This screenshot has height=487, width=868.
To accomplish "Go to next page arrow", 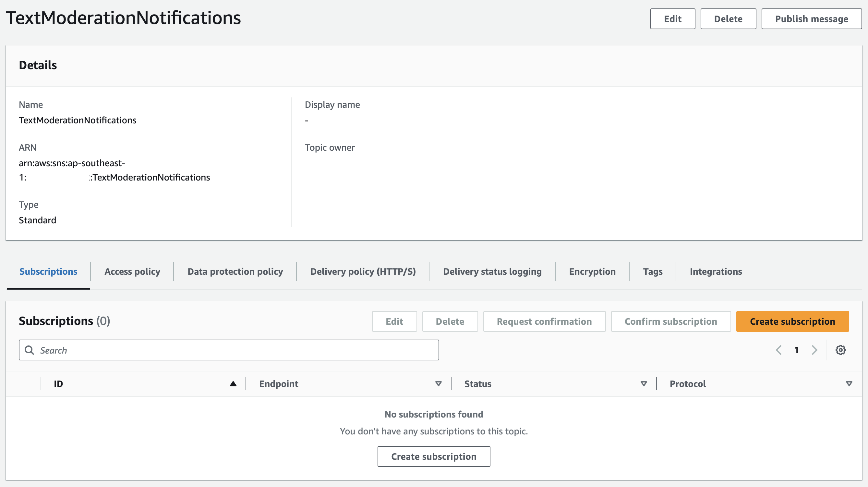I will (x=814, y=350).
